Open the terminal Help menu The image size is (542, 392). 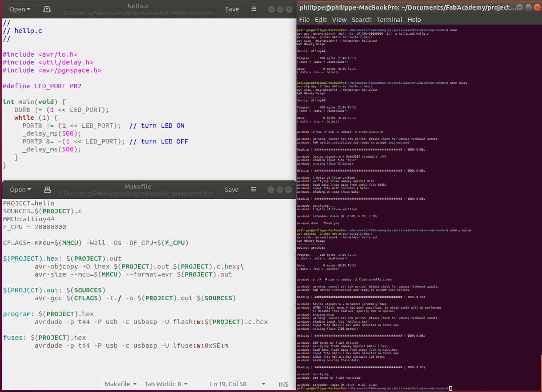[x=414, y=20]
